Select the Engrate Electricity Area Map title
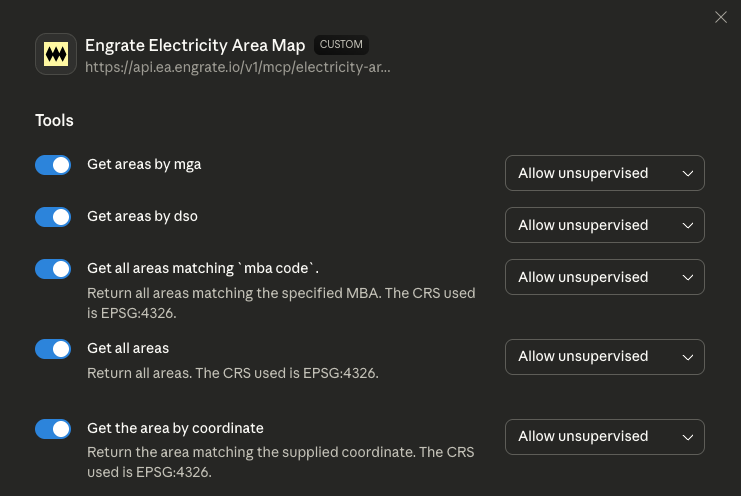The width and height of the screenshot is (741, 496). (195, 46)
